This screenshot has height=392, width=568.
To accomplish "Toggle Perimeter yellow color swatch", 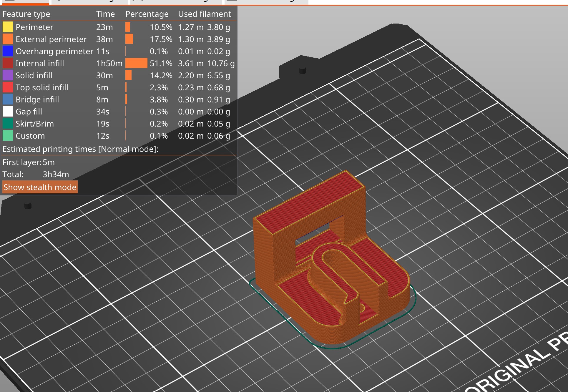I will tap(8, 27).
